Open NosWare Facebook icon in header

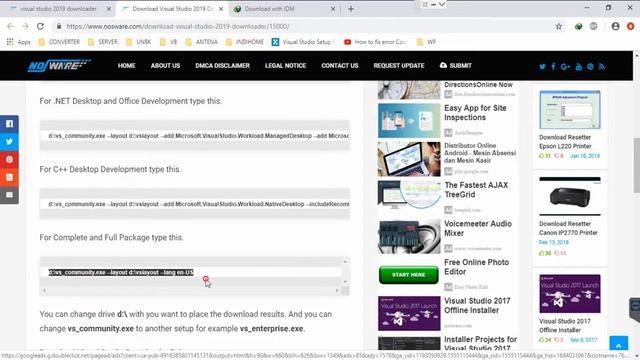[x=553, y=67]
